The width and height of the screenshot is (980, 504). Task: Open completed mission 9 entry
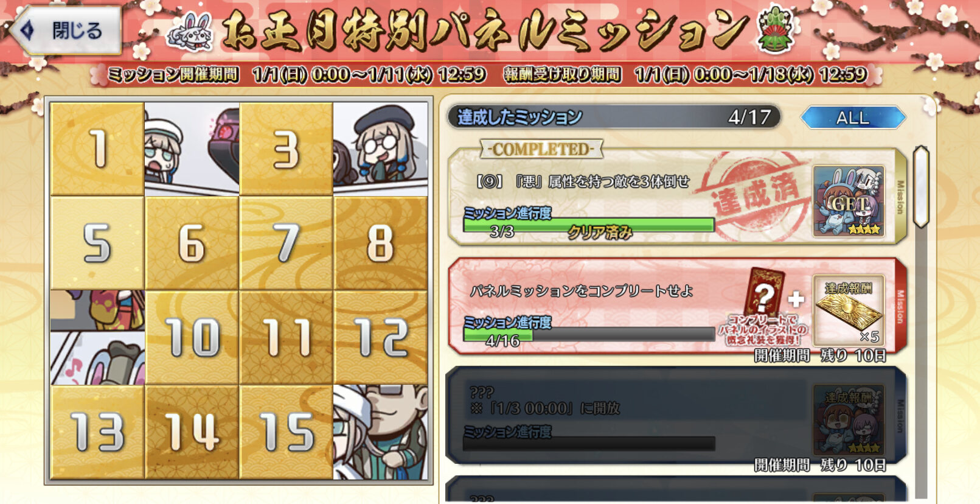click(677, 197)
